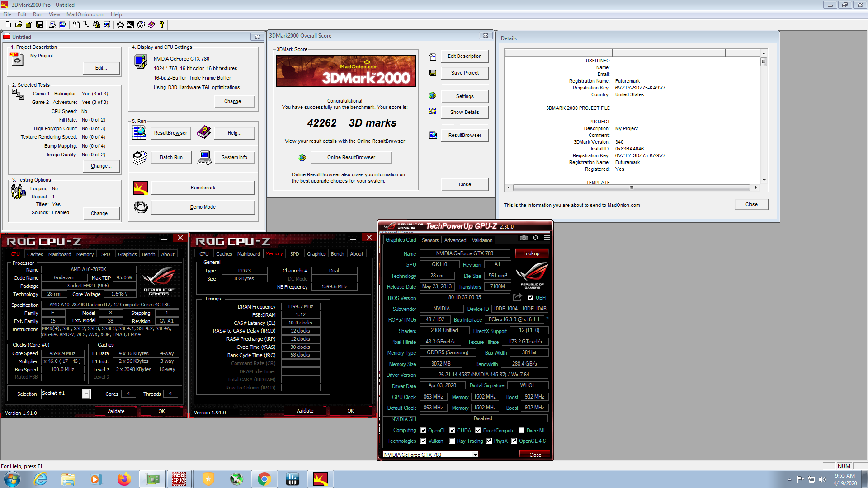
Task: Click the Lookup button in GPU-Z
Action: click(x=531, y=253)
